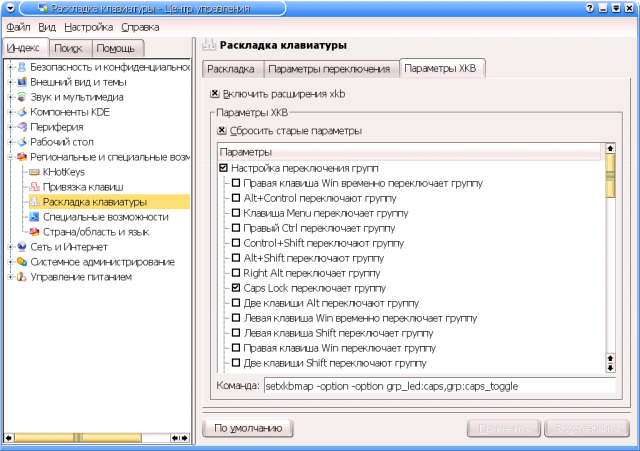Click the Безопасность и конфиденциальность category icon

tap(22, 67)
